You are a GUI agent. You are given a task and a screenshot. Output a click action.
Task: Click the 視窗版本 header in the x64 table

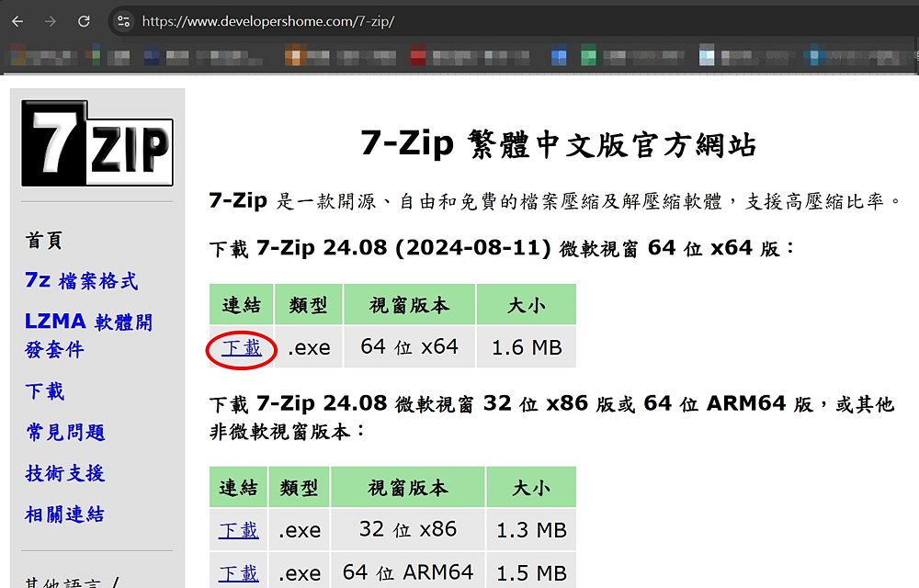pos(409,304)
